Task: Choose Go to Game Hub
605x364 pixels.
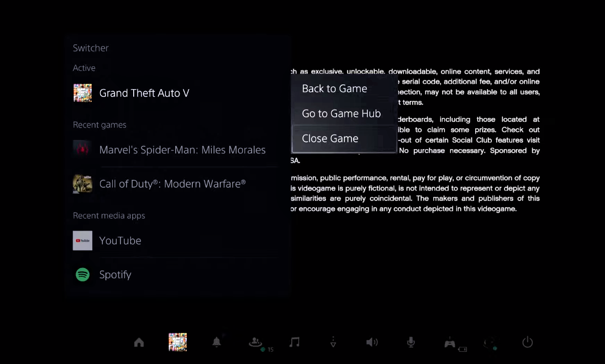Action: coord(343,114)
